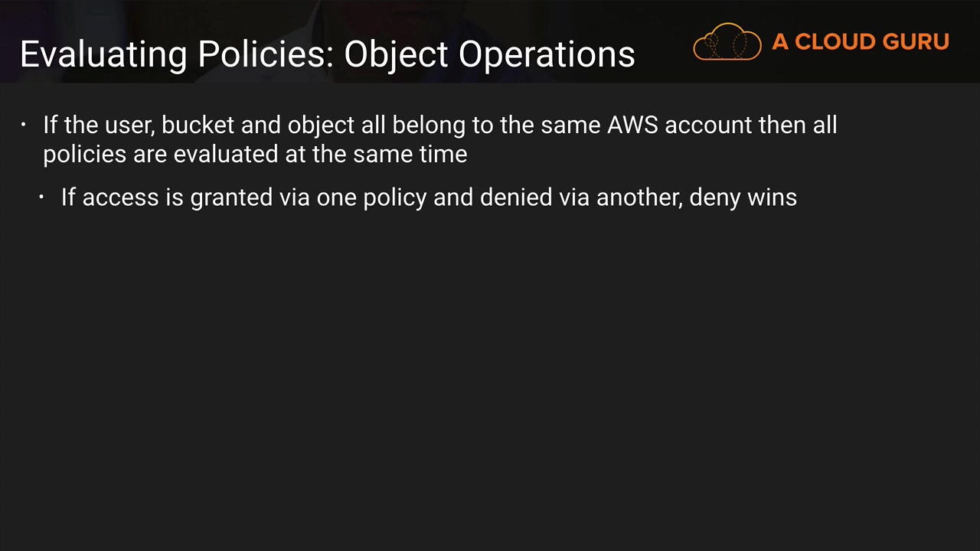The height and width of the screenshot is (551, 980).
Task: Click the word "Evaluating" in the title
Action: 102,54
